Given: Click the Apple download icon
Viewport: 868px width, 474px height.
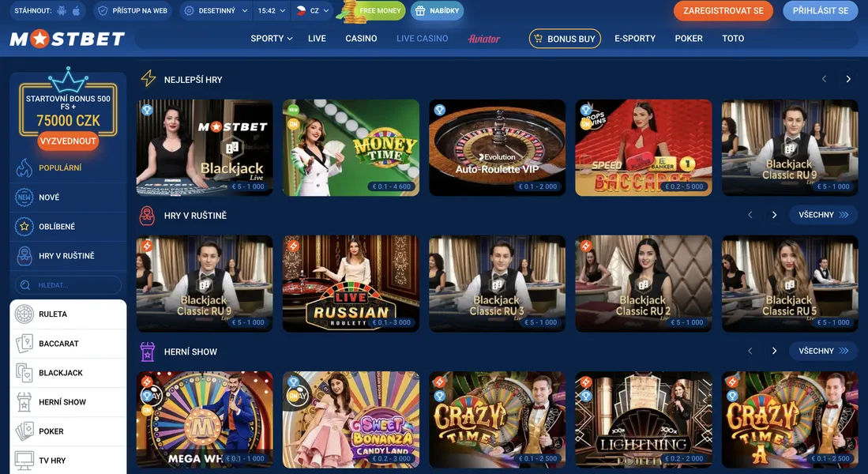Looking at the screenshot, I should point(76,10).
